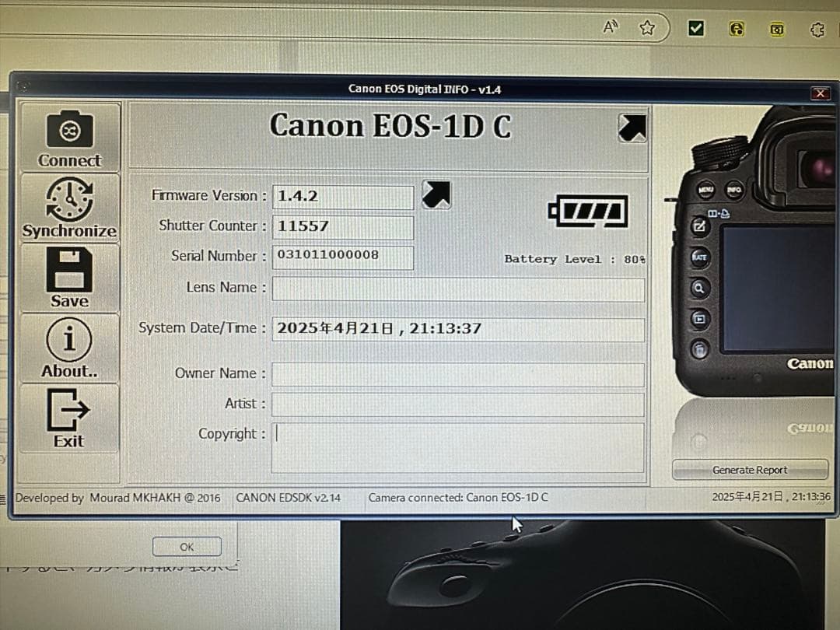Click the battery level indicator icon
Screen dimensions: 840x630
click(x=588, y=209)
